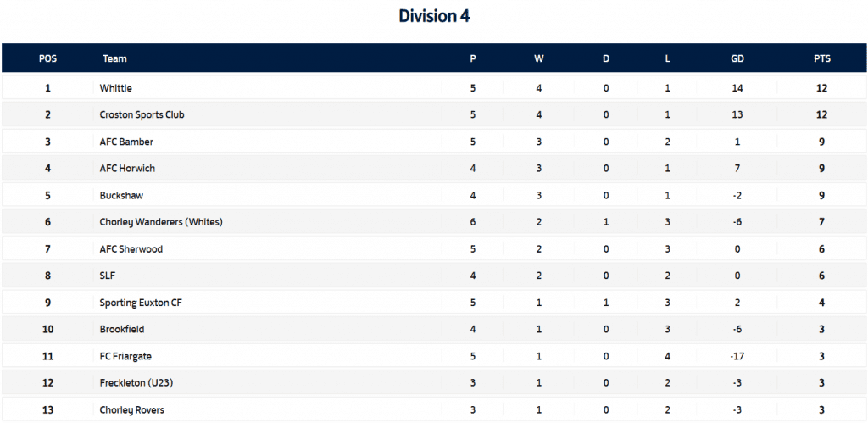This screenshot has height=423, width=868.
Task: Click the Division 4 heading
Action: pyautogui.click(x=434, y=16)
